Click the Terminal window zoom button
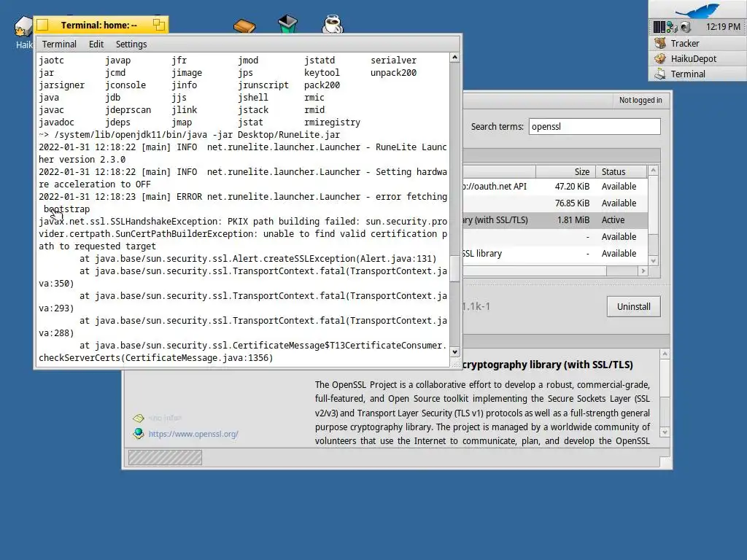 pyautogui.click(x=158, y=25)
